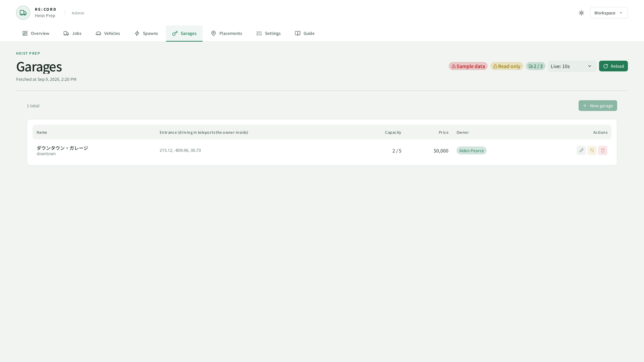644x362 pixels.
Task: Open the Workspace dropdown
Action: [609, 13]
